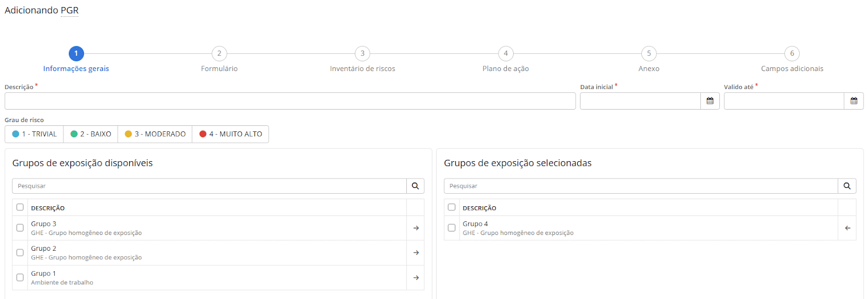Check the Grupo 4 checkbox
Screen dimensions: 868x299
click(451, 228)
